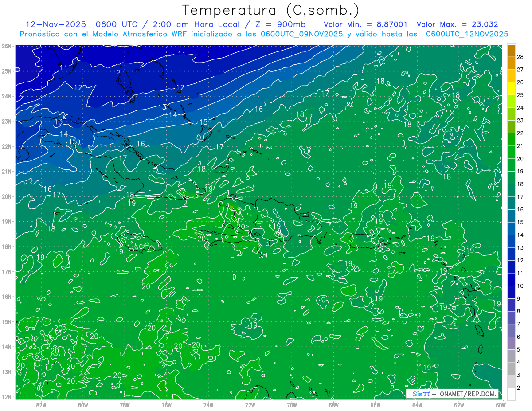532x411 pixels.
Task: Pick the purple legend swatch between 5 and 6
Action: tap(511, 343)
